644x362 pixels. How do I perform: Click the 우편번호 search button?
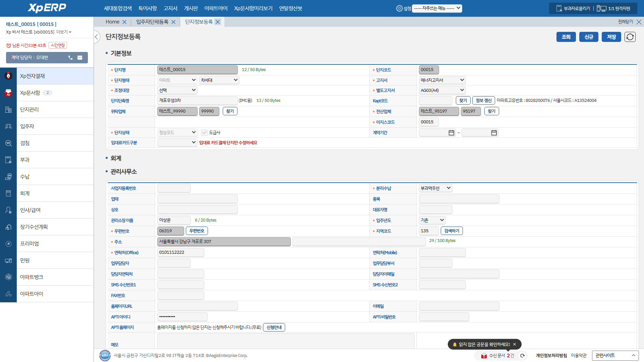pos(197,231)
